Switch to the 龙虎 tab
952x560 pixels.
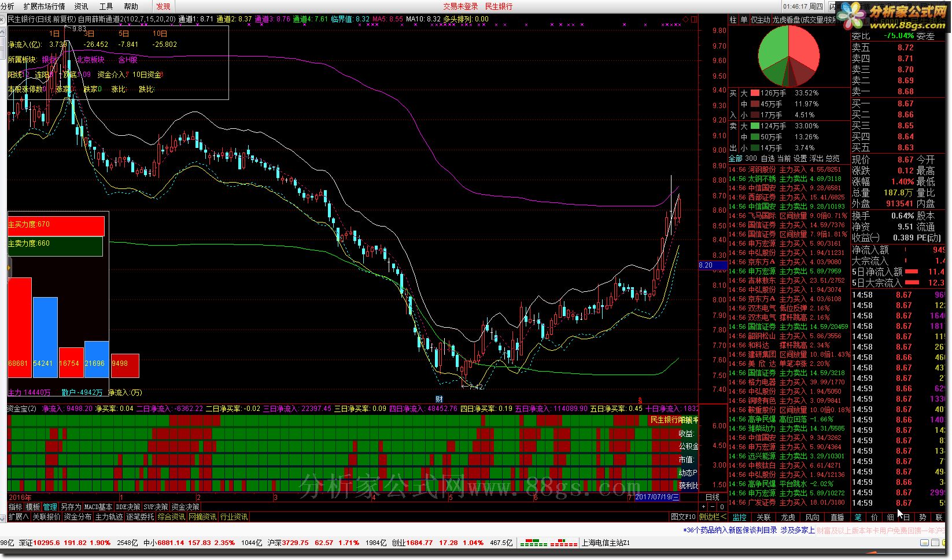click(788, 517)
